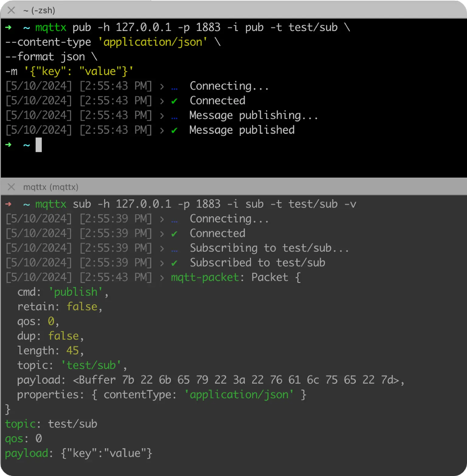Click the chevron before the Packet output line

click(x=161, y=277)
